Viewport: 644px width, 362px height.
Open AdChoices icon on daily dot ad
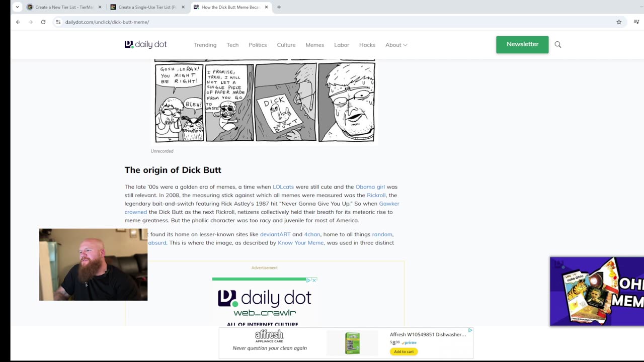click(309, 280)
